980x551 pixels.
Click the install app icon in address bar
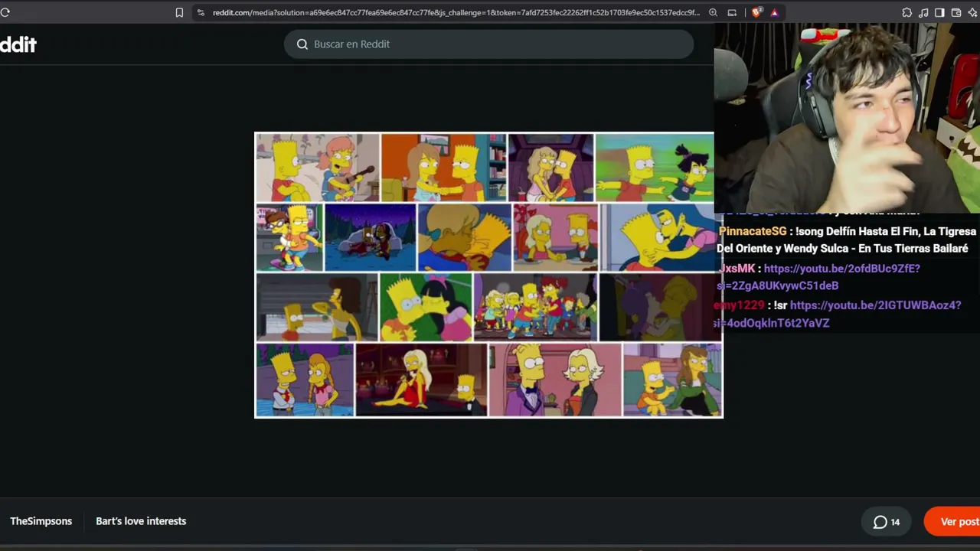pyautogui.click(x=732, y=12)
